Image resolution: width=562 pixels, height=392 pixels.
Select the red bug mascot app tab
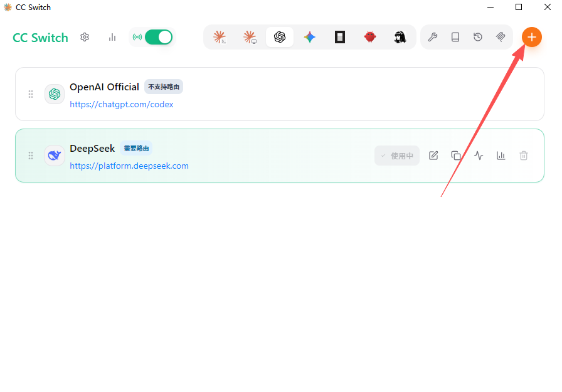[x=370, y=37]
